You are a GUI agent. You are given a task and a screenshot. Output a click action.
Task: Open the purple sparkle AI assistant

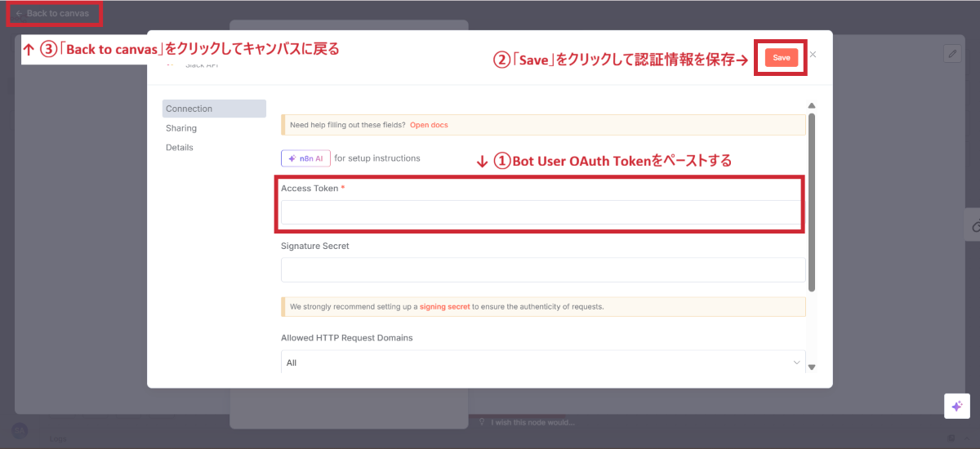(956, 407)
